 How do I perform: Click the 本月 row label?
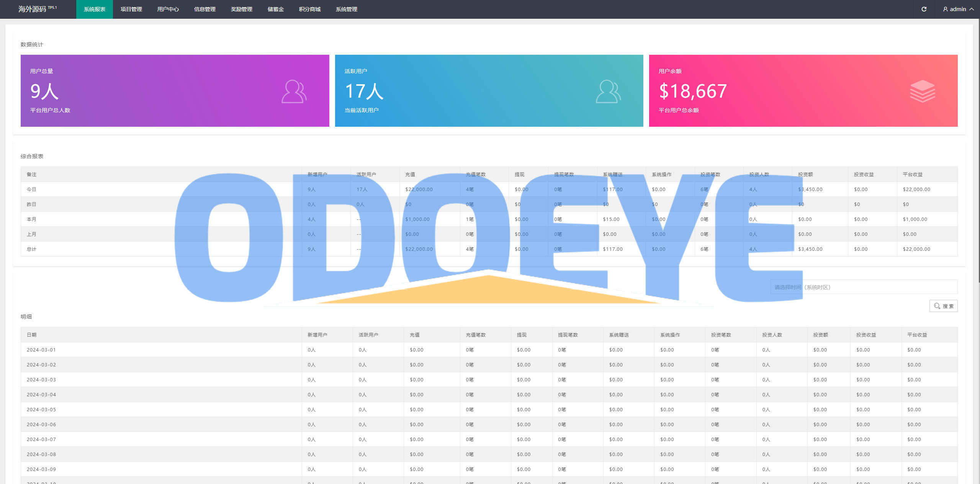[31, 219]
